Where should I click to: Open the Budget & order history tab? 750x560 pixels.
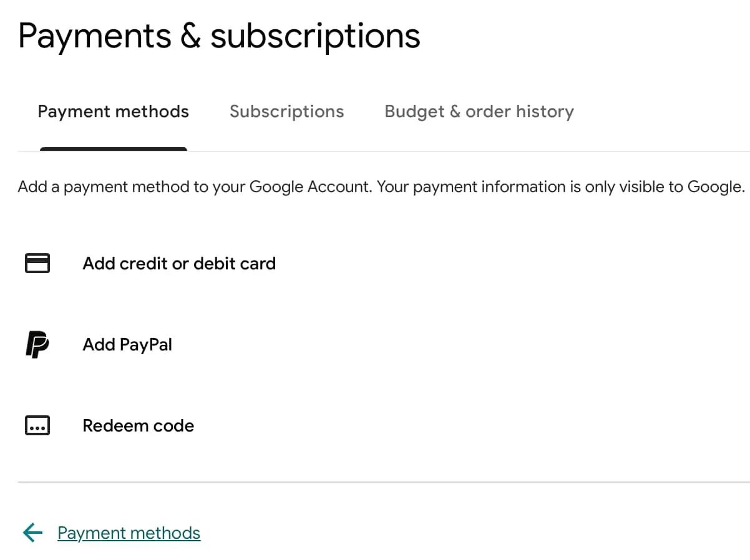479,111
